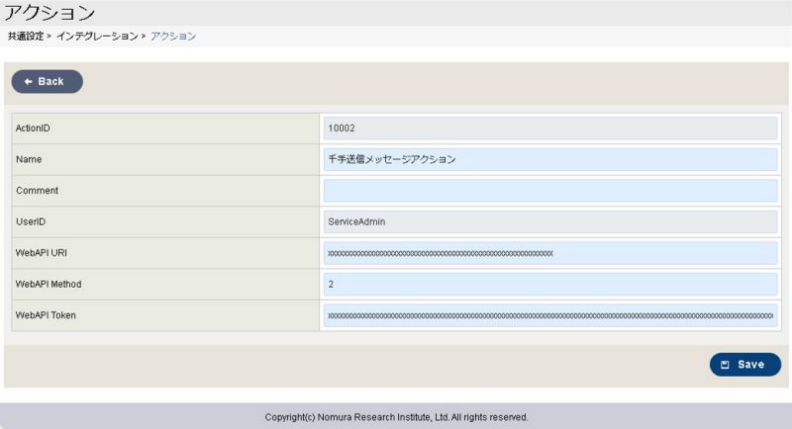The width and height of the screenshot is (792, 429).
Task: Click the アクション breadcrumb item
Action: (x=173, y=36)
